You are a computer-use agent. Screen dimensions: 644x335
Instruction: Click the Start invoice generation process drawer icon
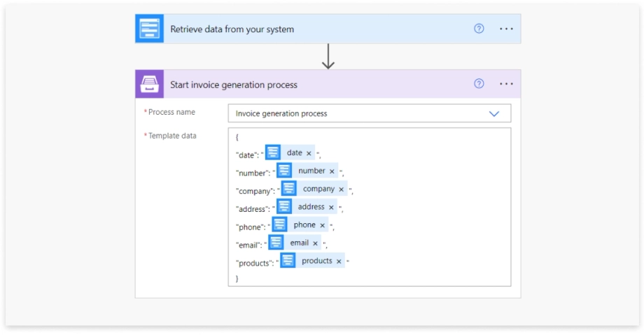point(150,84)
